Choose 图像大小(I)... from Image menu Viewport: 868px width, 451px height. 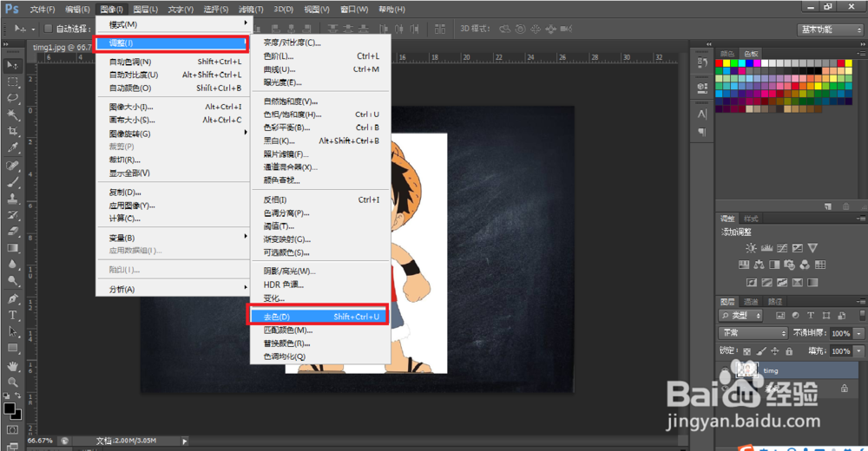(x=174, y=107)
